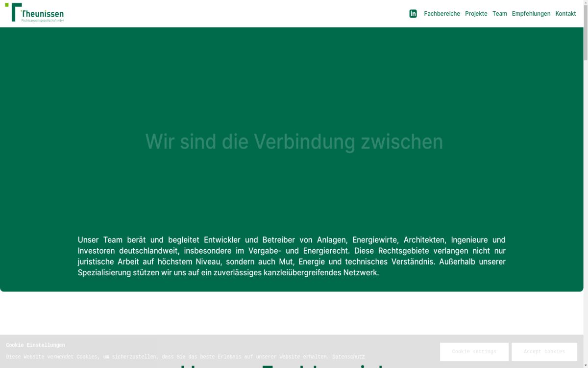Open the company LinkedIn profile page
The width and height of the screenshot is (588, 368).
(413, 13)
